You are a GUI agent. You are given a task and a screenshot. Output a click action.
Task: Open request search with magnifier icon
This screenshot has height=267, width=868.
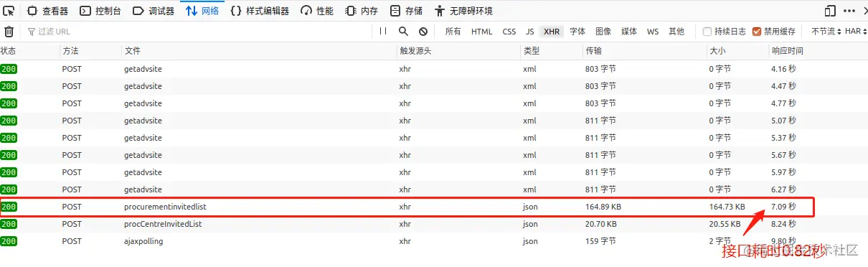tap(403, 32)
